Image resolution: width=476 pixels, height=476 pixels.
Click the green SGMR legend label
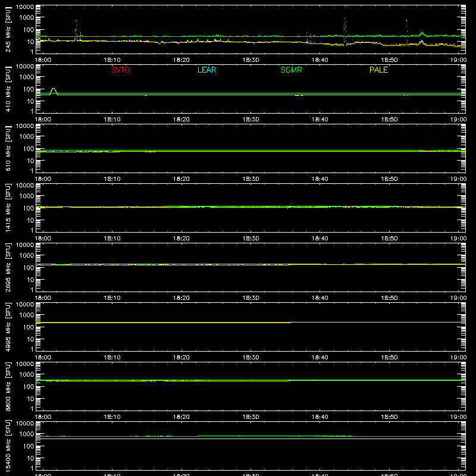(x=291, y=70)
